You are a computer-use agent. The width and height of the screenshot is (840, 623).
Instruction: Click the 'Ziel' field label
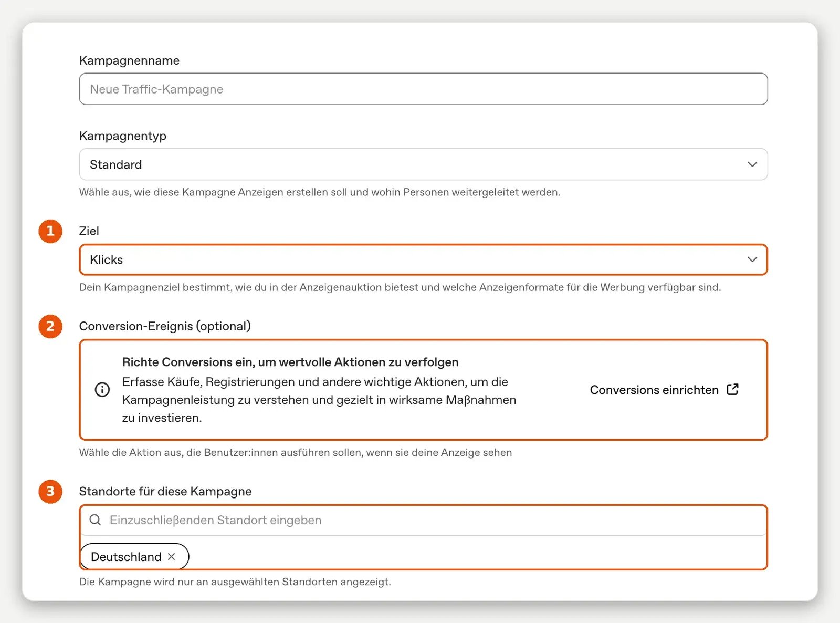pyautogui.click(x=89, y=231)
